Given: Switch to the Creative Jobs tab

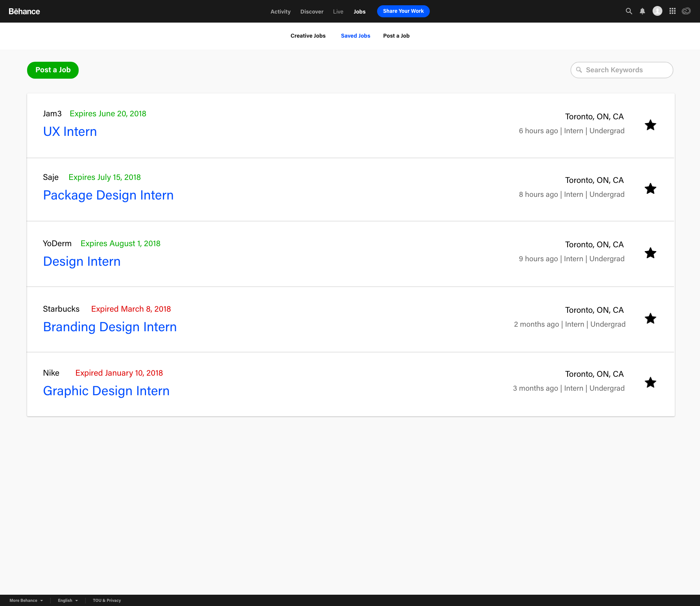Looking at the screenshot, I should [308, 36].
